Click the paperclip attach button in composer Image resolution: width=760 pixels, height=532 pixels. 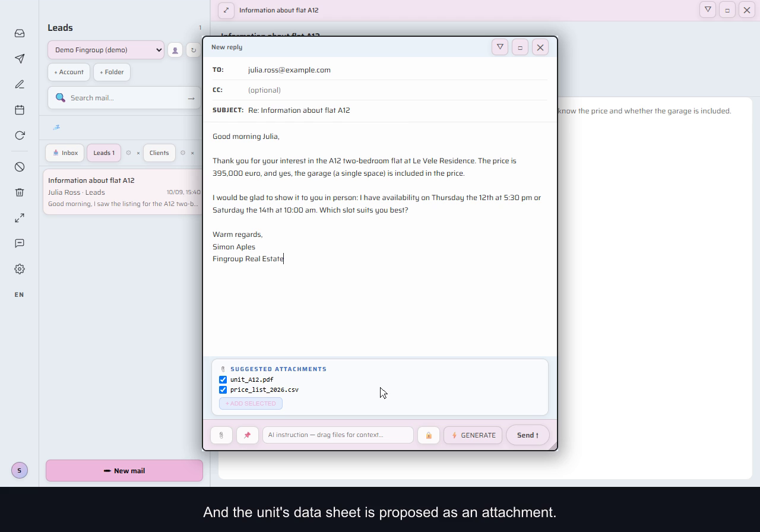point(221,435)
